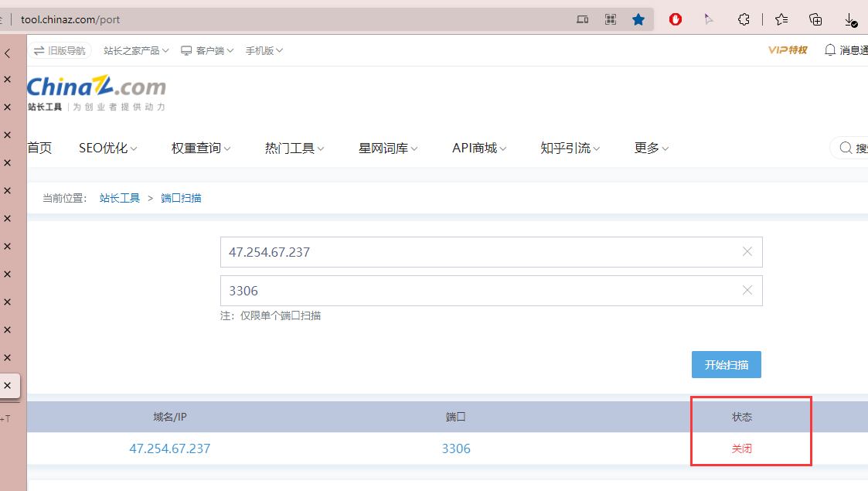Click the screen cast icon in address bar
This screenshot has height=491, width=868.
coord(582,20)
